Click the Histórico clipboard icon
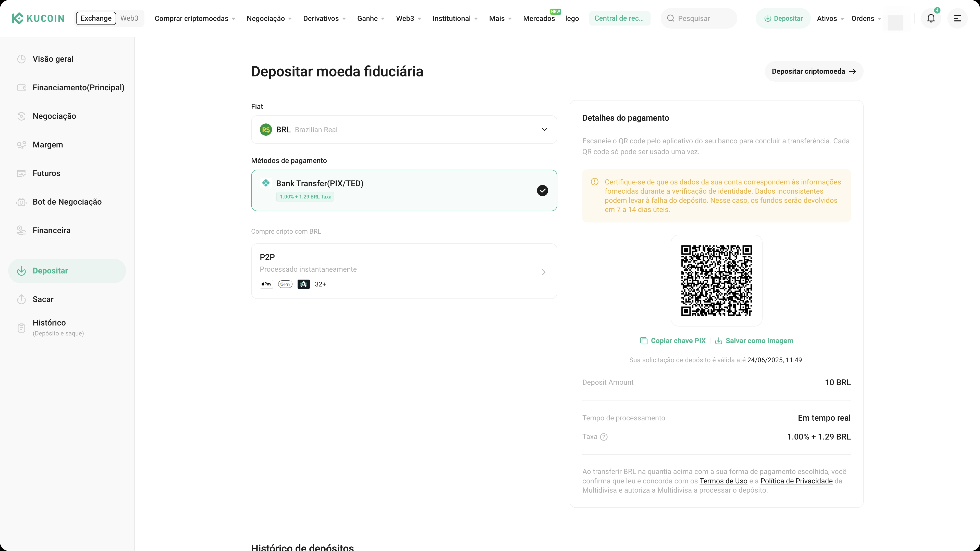This screenshot has width=980, height=551. coord(21,328)
